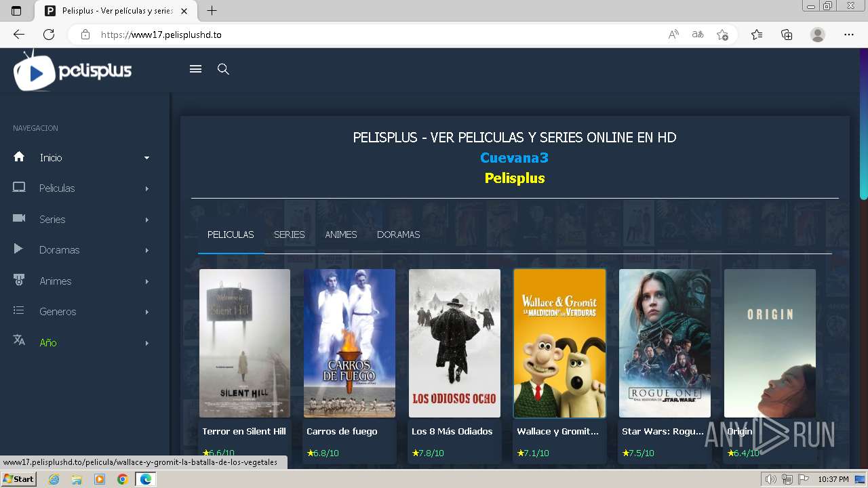Launch Internet Explorer from taskbar
The height and width of the screenshot is (488, 868).
click(x=54, y=479)
